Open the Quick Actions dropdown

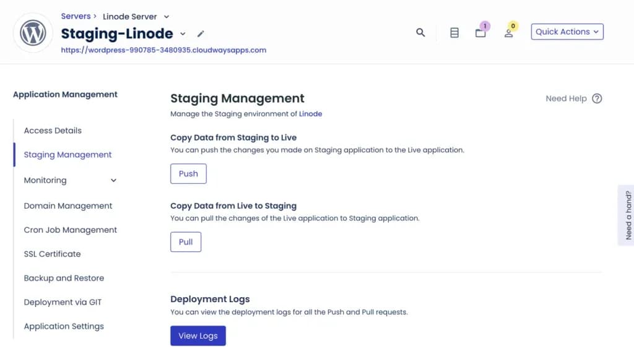click(567, 31)
